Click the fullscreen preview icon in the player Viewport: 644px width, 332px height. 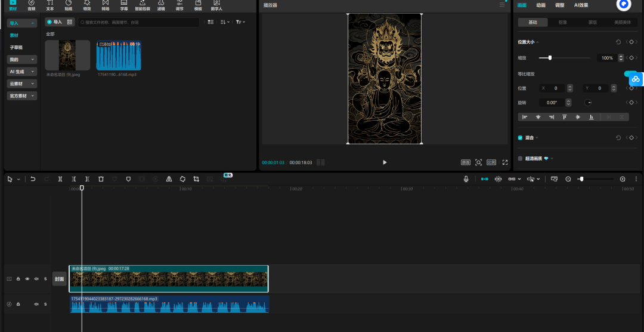pos(505,162)
